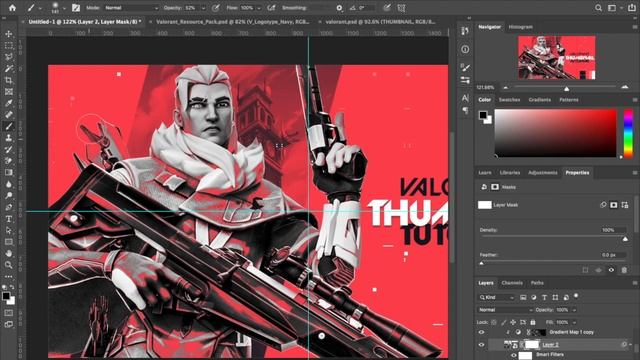This screenshot has height=360, width=640.
Task: Click the foreground color swatch in toolbar
Action: coord(6,296)
